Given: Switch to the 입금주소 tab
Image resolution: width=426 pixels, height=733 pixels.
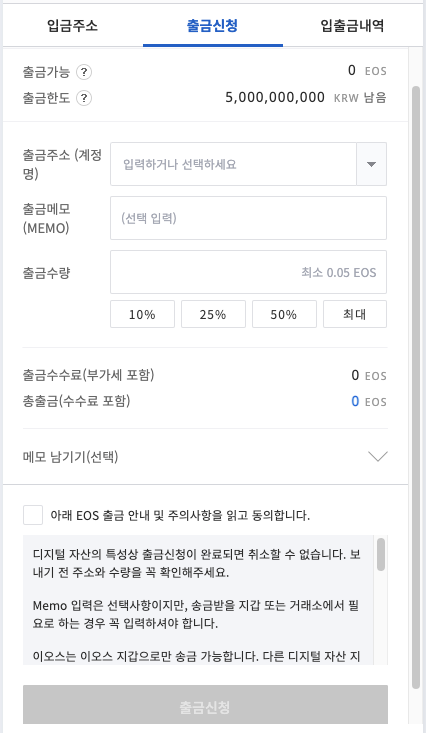Looking at the screenshot, I should pyautogui.click(x=72, y=25).
